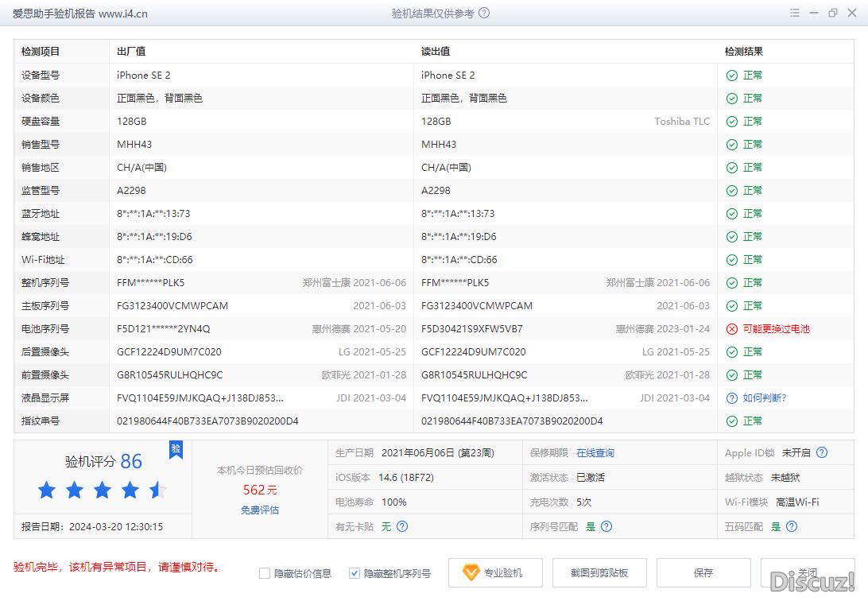The height and width of the screenshot is (601, 868).
Task: Click the read battery serial F5D30421S9XFW5VB7
Action: (472, 329)
